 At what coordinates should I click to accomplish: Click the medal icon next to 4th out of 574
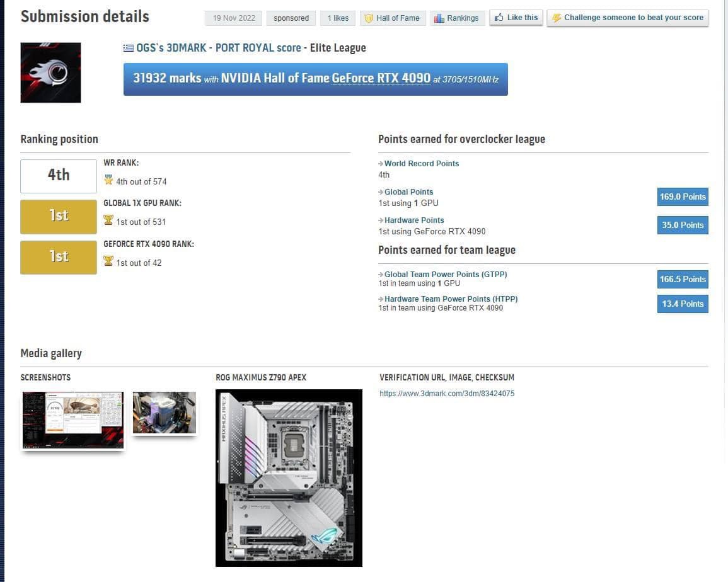click(108, 180)
